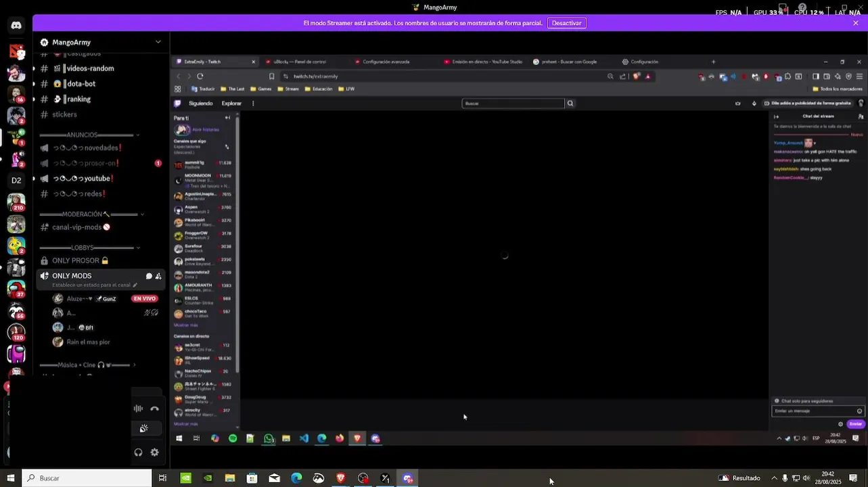Click the Twitch logo home icon

177,103
